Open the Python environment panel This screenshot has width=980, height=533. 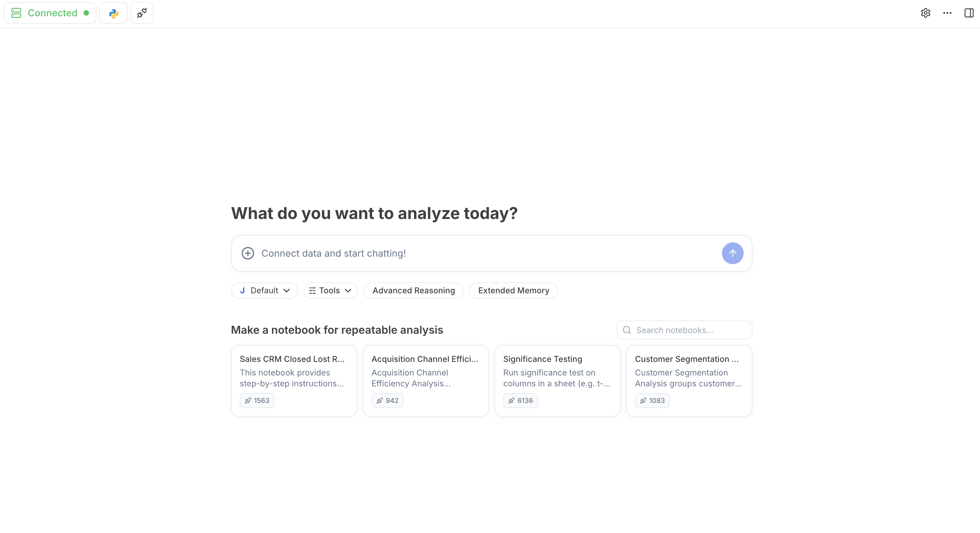[113, 13]
